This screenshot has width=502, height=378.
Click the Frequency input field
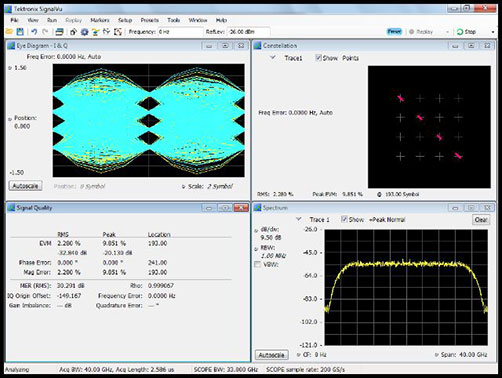pyautogui.click(x=180, y=32)
